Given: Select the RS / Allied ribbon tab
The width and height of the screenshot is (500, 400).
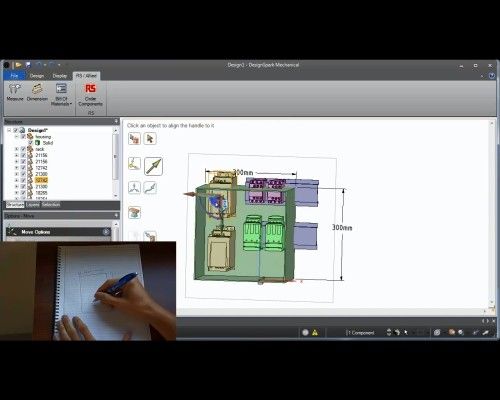Looking at the screenshot, I should (86, 76).
